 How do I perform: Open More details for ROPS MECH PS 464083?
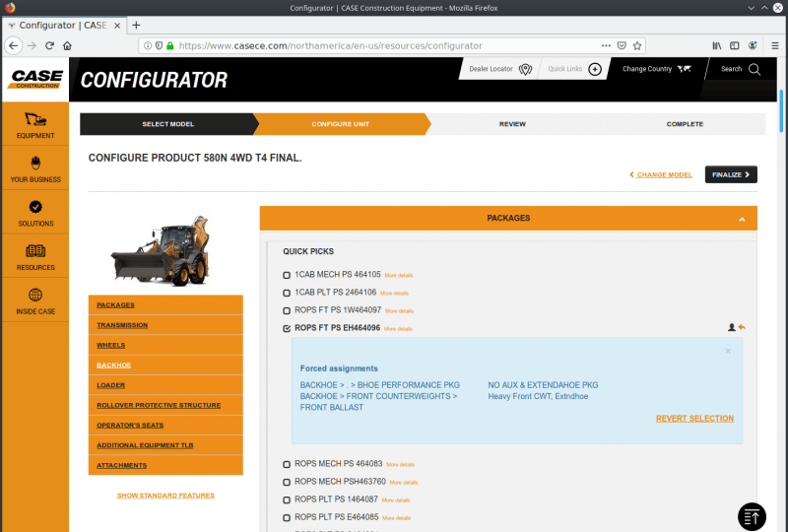click(400, 465)
